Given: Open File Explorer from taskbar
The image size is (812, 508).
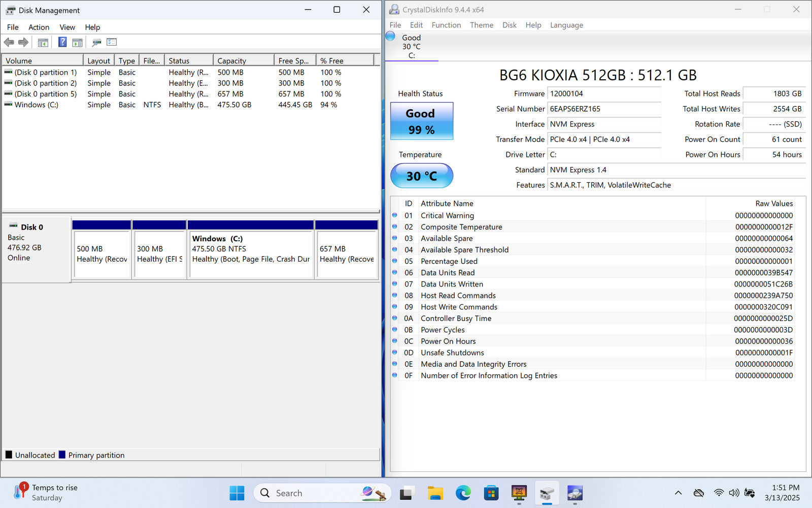Looking at the screenshot, I should tap(435, 493).
